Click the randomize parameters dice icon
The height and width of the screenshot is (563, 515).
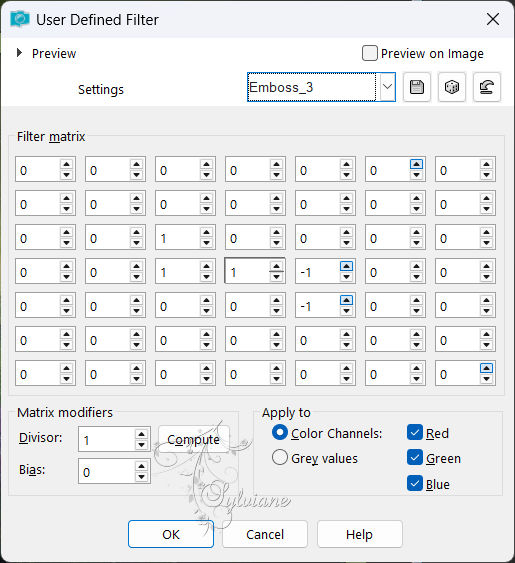(x=451, y=87)
